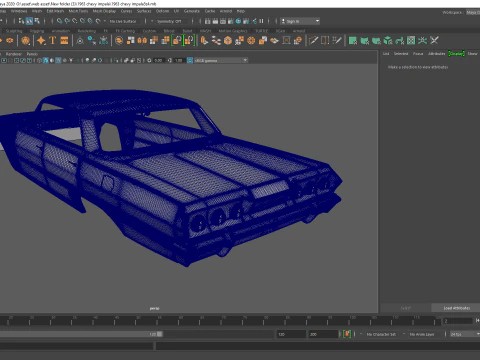The height and width of the screenshot is (360, 480).
Task: Click the highlighted select-by-component mode icon
Action: click(x=29, y=21)
